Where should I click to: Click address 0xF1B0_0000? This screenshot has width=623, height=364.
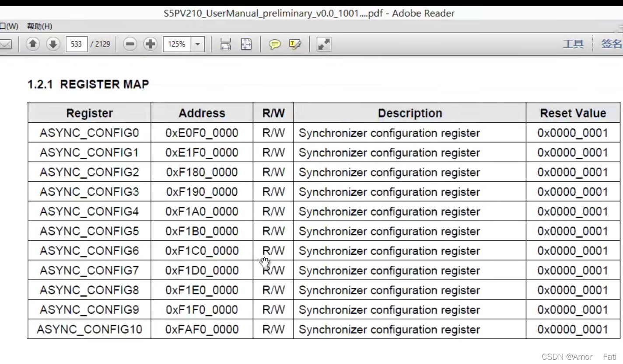(202, 231)
